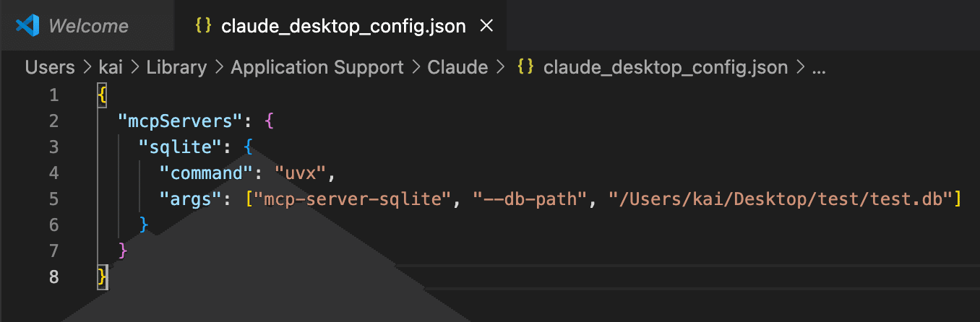Select the claude_desktop_config.json tab
This screenshot has width=980, height=322.
(343, 26)
